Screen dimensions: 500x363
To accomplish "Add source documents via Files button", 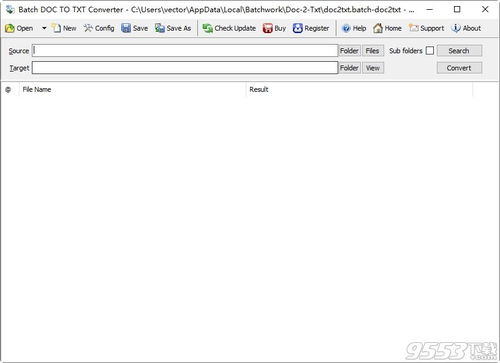I will (373, 51).
